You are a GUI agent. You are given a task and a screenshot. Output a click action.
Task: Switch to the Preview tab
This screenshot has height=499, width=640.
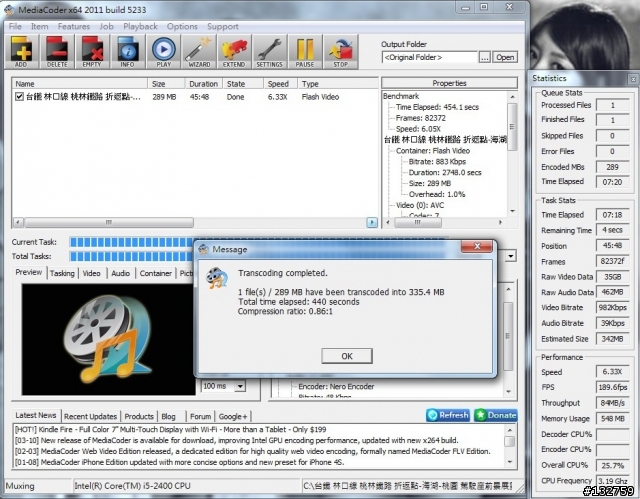click(x=29, y=272)
